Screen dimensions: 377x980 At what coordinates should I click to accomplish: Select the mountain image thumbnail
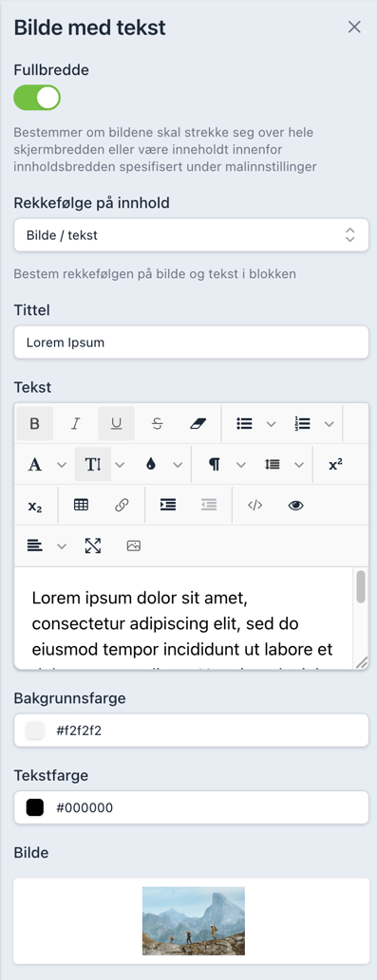pos(194,921)
